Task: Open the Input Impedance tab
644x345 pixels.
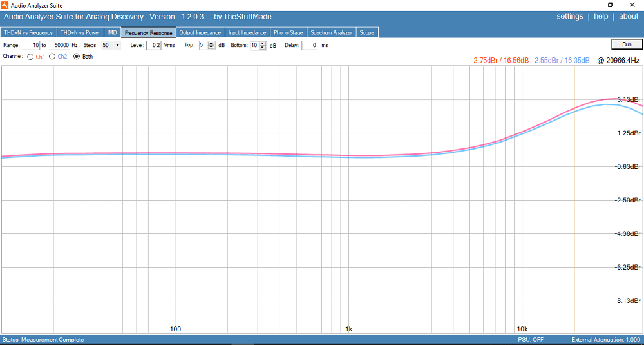Action: click(x=247, y=32)
